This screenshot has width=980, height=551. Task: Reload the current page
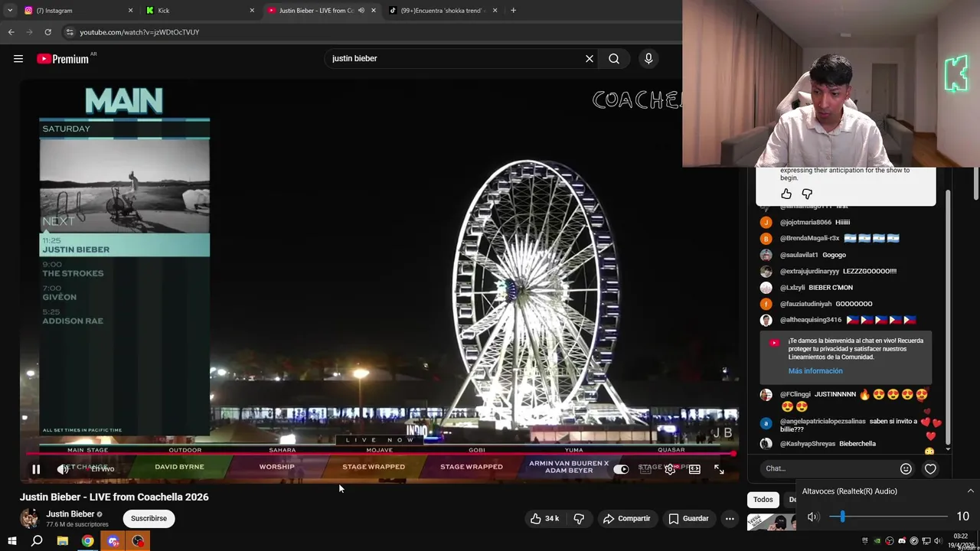(47, 32)
